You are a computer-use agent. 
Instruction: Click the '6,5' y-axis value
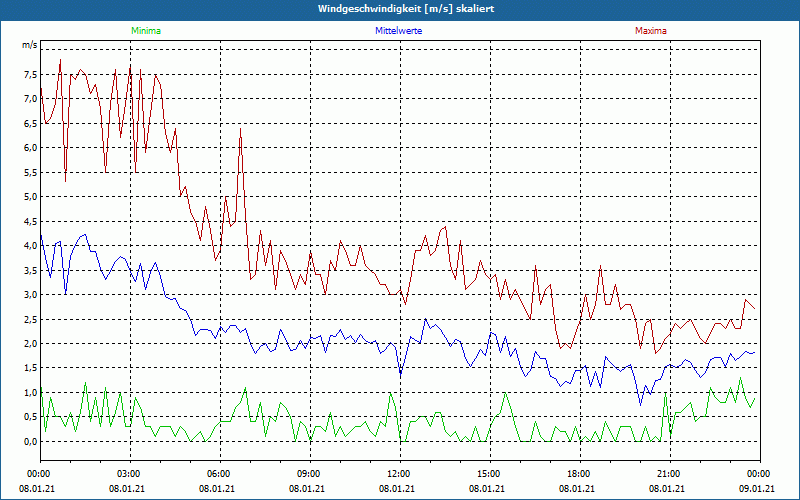tap(31, 123)
